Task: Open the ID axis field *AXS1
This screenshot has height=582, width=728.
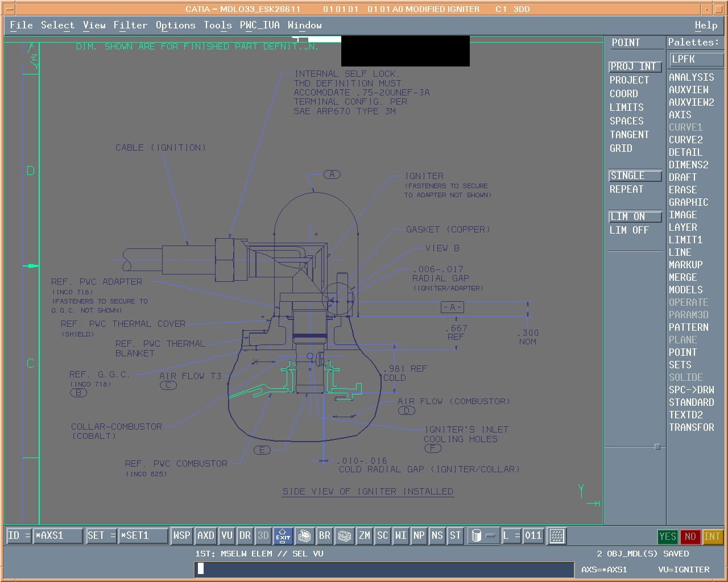Action: tap(57, 535)
